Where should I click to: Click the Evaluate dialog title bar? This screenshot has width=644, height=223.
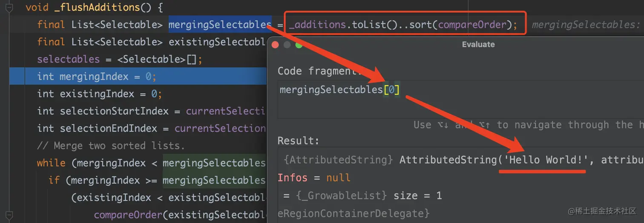[456, 44]
